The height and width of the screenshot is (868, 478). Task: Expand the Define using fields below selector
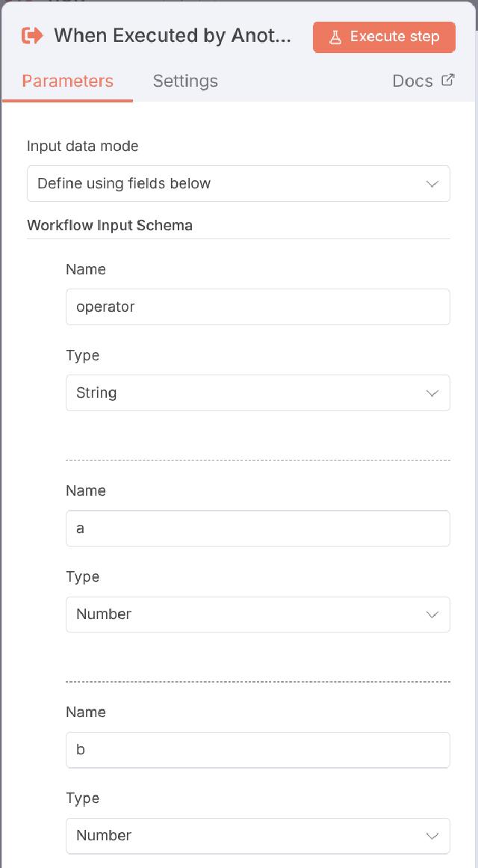238,183
